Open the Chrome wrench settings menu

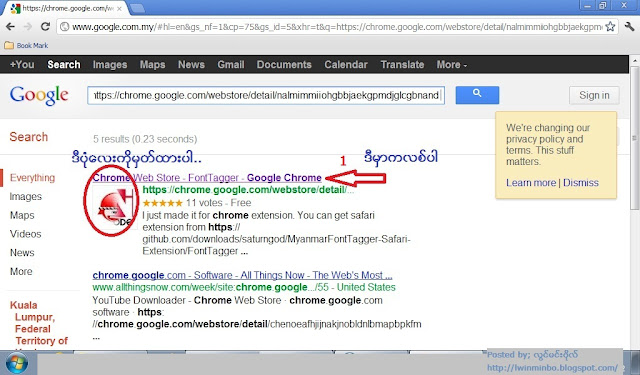pos(629,27)
